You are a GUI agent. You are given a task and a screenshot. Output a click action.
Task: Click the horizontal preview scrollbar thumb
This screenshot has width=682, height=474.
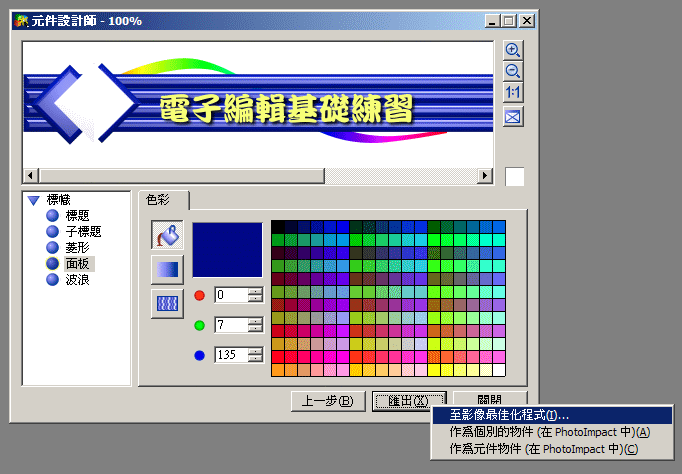pos(182,176)
